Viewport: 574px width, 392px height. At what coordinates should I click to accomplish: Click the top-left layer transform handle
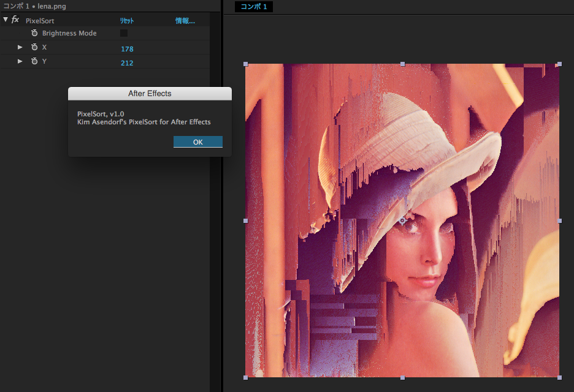pyautogui.click(x=246, y=64)
